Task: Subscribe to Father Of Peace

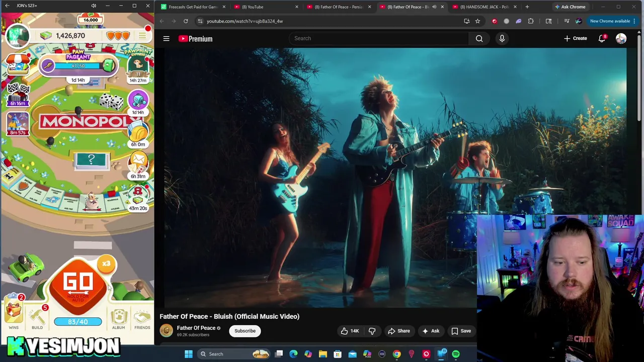Action: point(245,331)
